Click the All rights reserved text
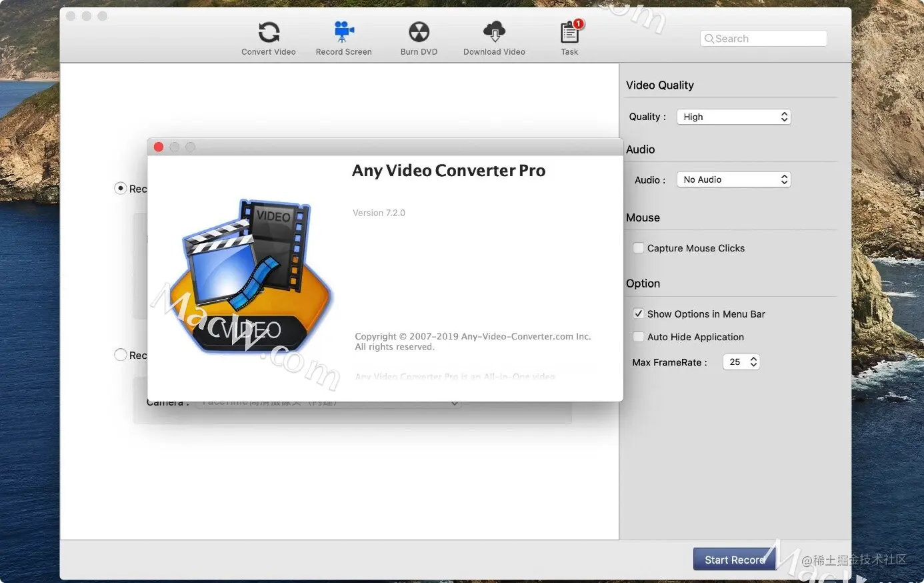The image size is (924, 583). click(395, 347)
